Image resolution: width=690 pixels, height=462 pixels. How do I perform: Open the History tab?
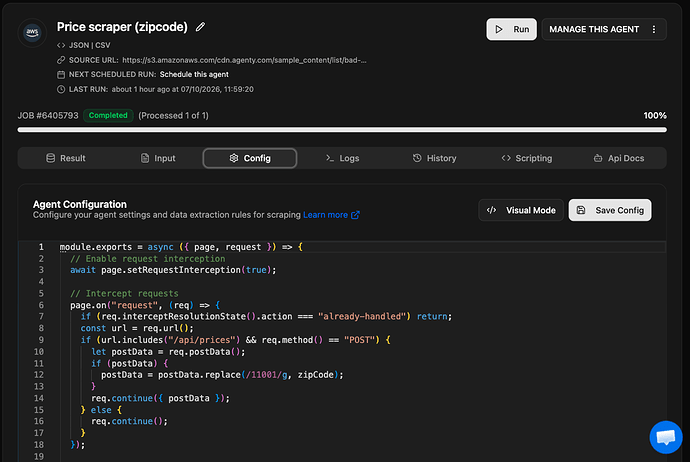click(434, 158)
